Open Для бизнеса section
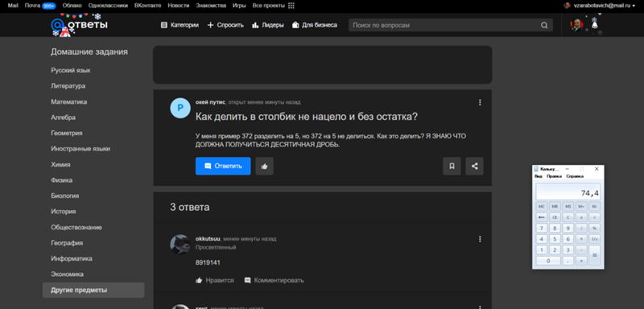The image size is (644, 309). point(315,25)
